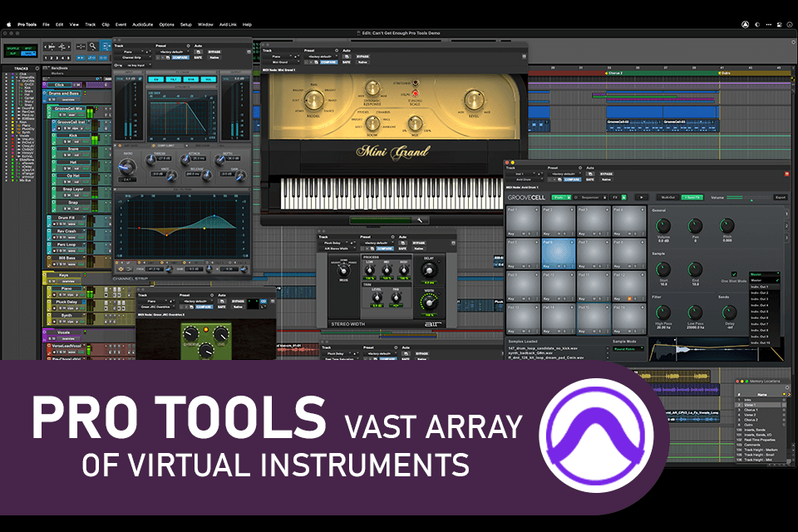Enable Stretched tuning in Mini Grand
The height and width of the screenshot is (532, 798).
point(416,82)
